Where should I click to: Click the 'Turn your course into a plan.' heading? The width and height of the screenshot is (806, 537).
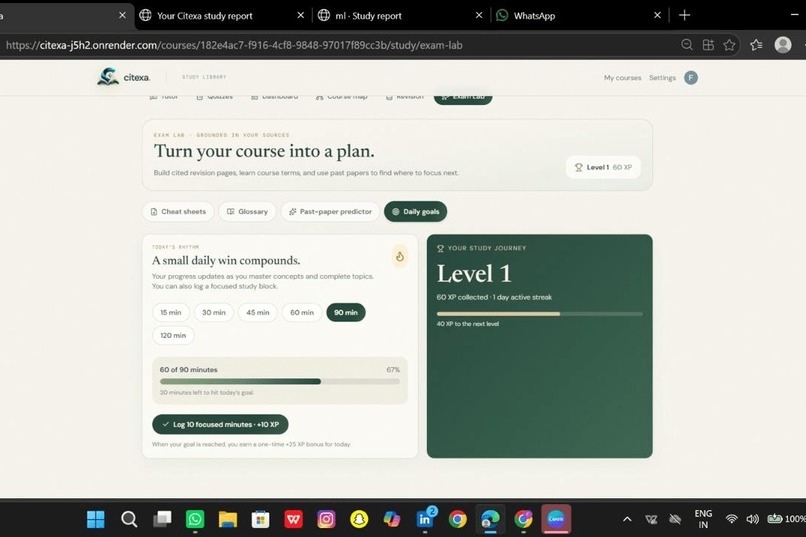point(264,152)
